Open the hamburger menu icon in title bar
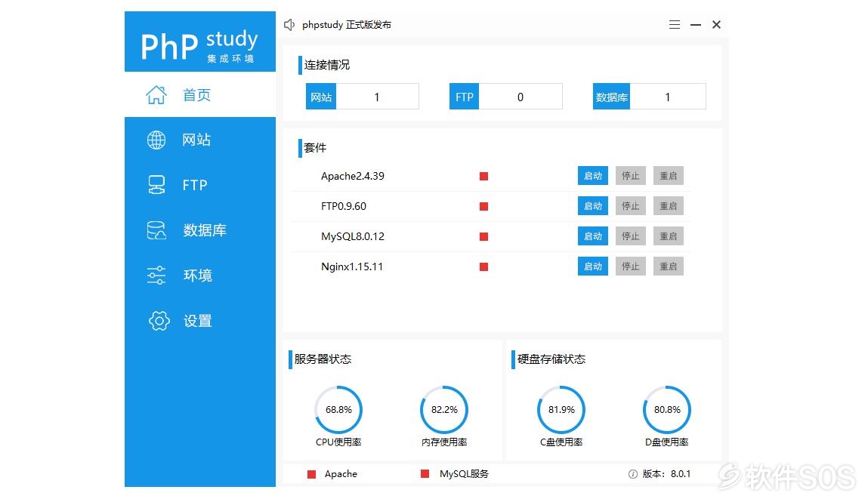 pyautogui.click(x=675, y=24)
